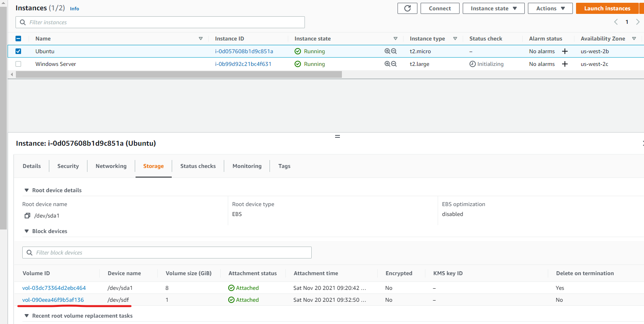Click page number 1
Screen dimensions: 644x324
tap(627, 22)
